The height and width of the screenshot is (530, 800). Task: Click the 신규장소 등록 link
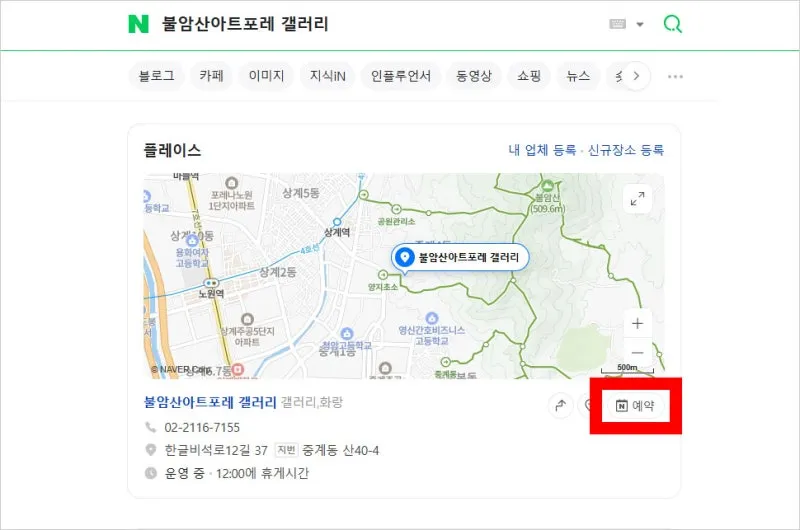(626, 150)
